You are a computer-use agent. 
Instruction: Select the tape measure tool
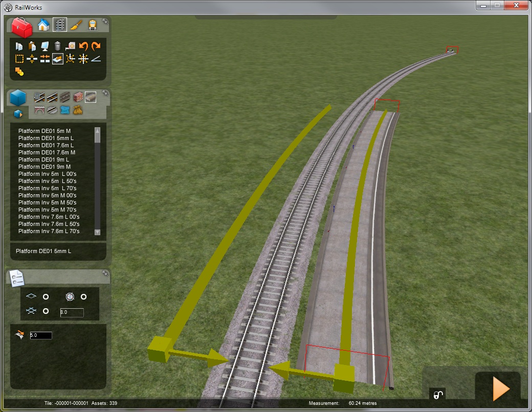click(70, 46)
